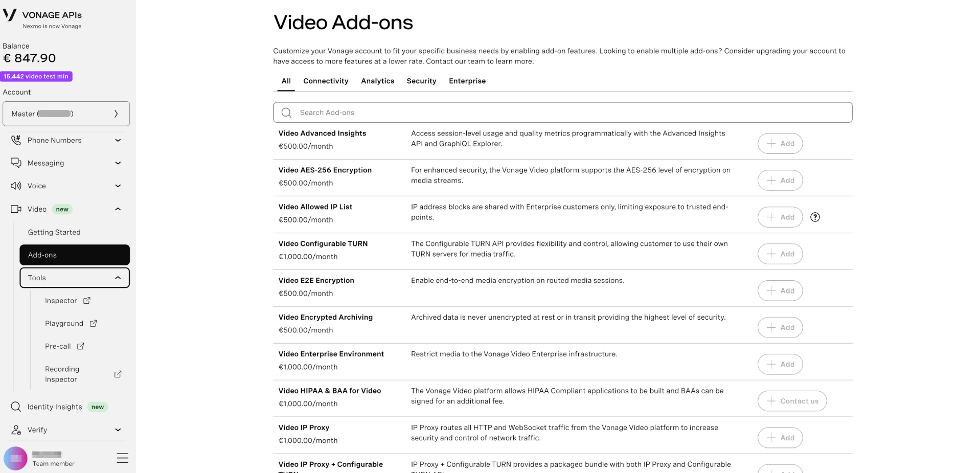Add Video Encrypted Archiving

(x=780, y=327)
